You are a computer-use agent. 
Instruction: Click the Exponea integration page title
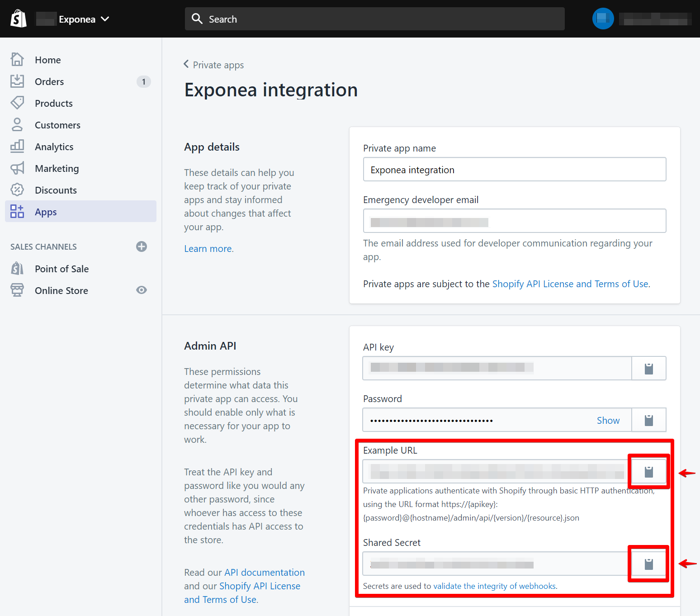271,90
